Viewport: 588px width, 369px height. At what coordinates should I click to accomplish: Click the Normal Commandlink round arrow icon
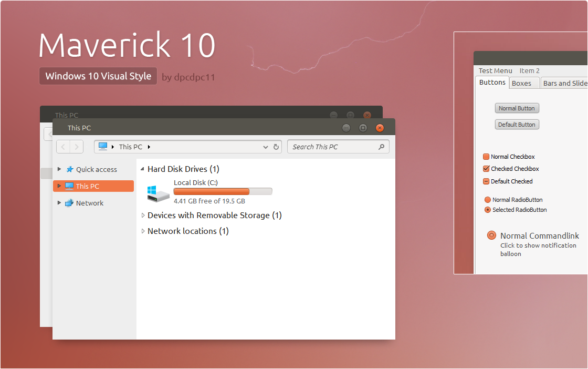click(x=491, y=235)
